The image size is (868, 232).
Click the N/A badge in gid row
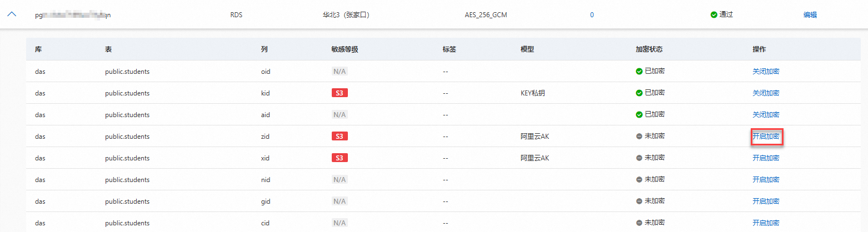tap(339, 201)
